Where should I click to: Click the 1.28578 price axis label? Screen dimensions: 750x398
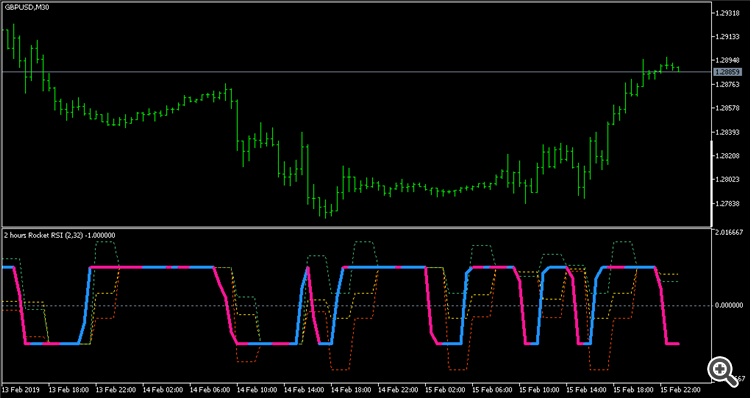coord(729,109)
